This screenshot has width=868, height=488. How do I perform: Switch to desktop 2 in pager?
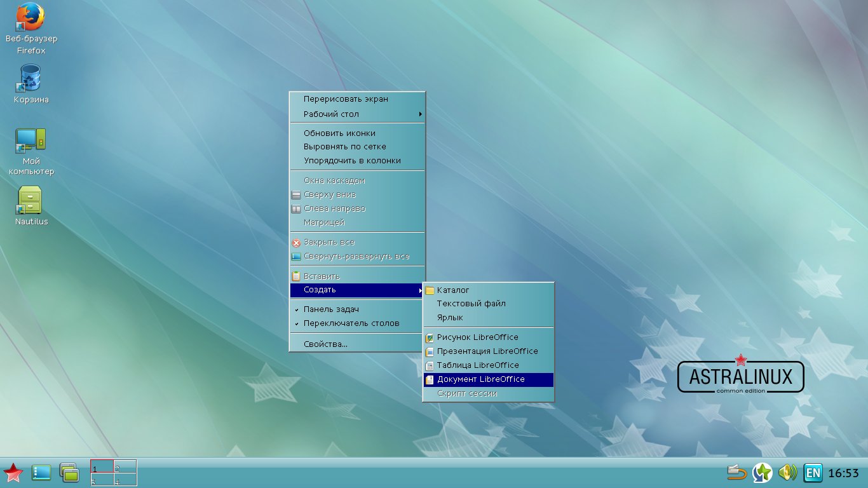pyautogui.click(x=125, y=467)
